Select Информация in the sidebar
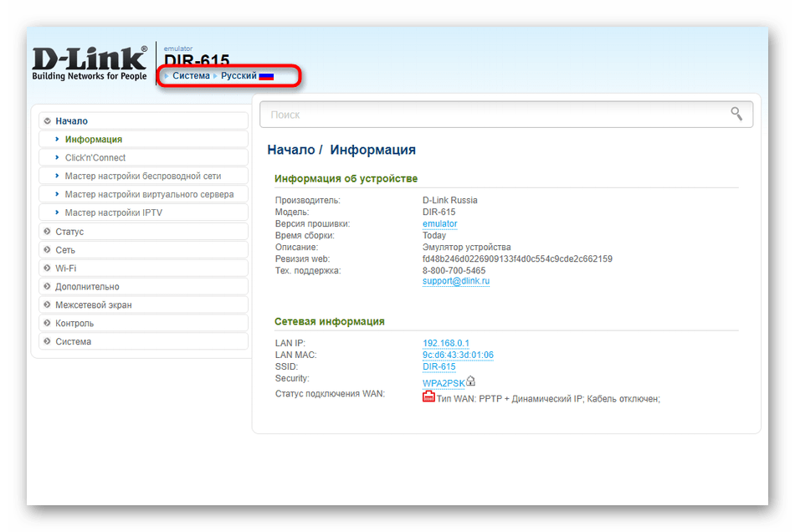This screenshot has width=795, height=532. (x=93, y=140)
